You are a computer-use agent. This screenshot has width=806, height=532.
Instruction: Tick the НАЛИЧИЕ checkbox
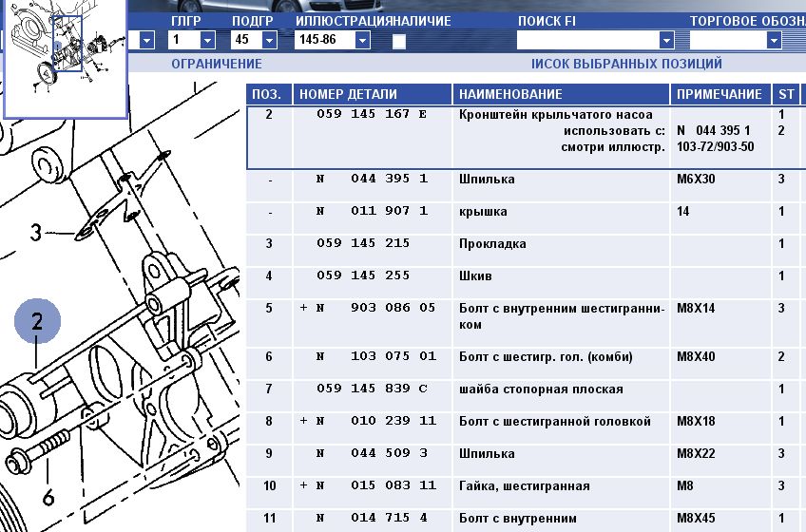click(x=399, y=41)
